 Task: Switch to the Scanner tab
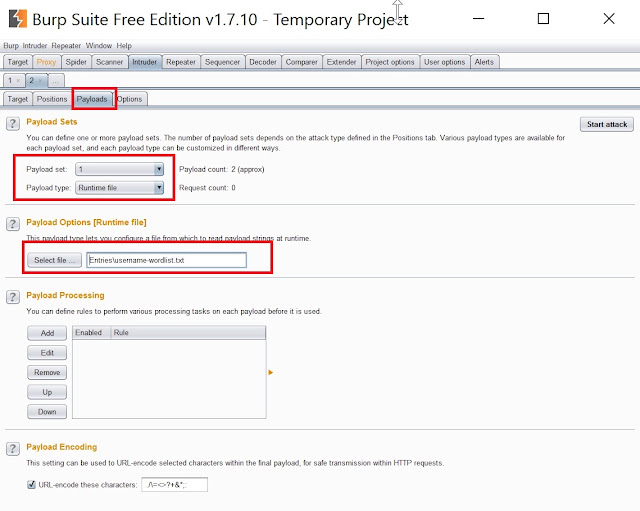[109, 62]
